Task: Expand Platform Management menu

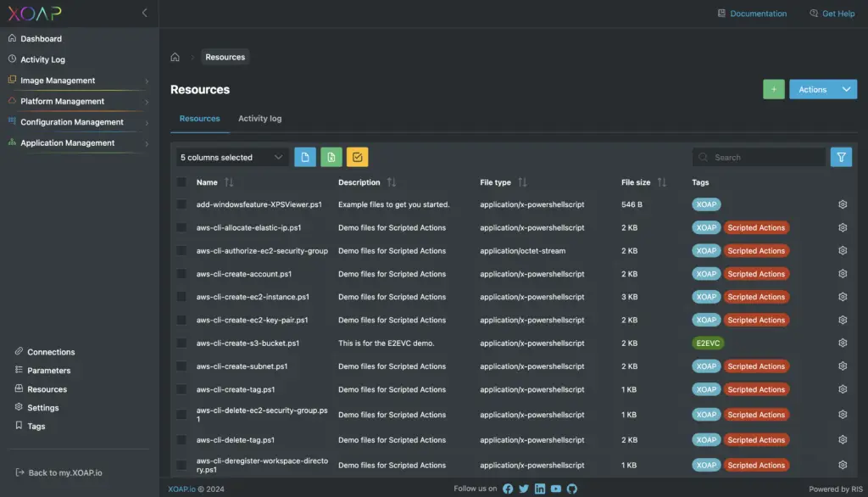Action: 78,102
